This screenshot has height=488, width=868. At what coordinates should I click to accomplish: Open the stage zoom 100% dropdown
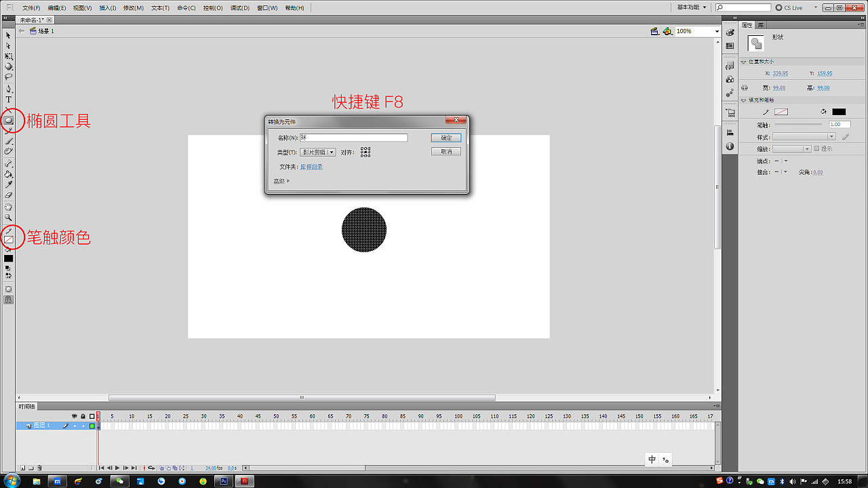click(717, 31)
